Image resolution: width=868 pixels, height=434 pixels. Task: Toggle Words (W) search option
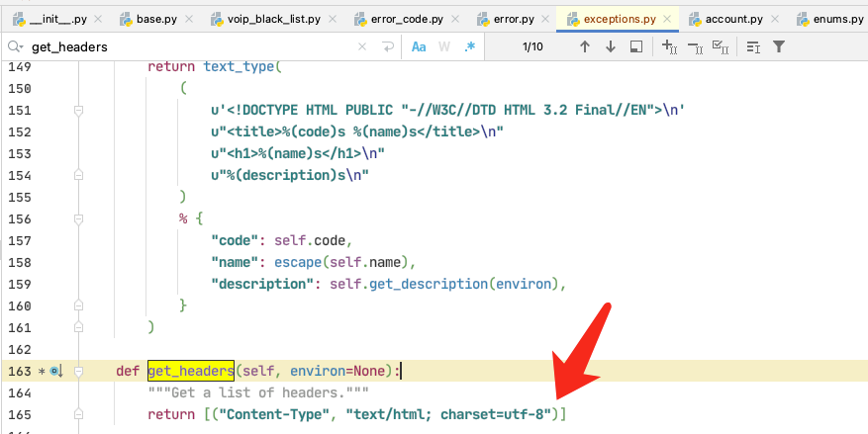click(x=444, y=47)
